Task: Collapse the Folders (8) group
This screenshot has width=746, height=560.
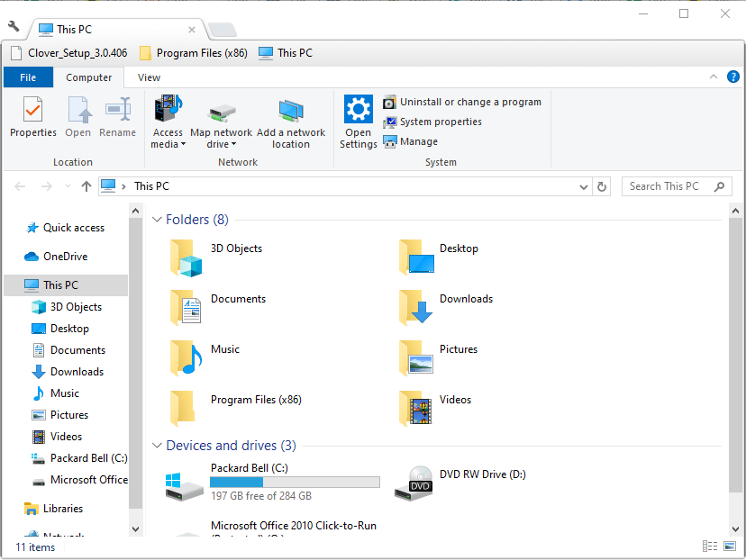Action: point(157,220)
